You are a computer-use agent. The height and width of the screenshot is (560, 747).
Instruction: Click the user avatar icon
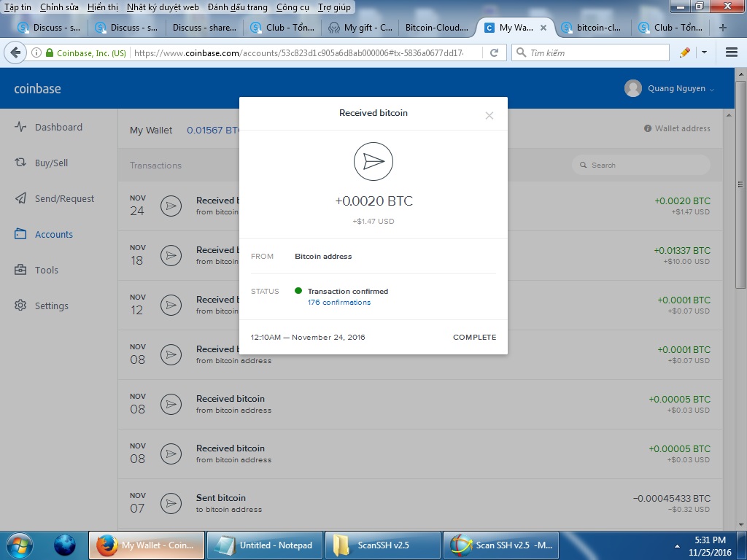633,88
